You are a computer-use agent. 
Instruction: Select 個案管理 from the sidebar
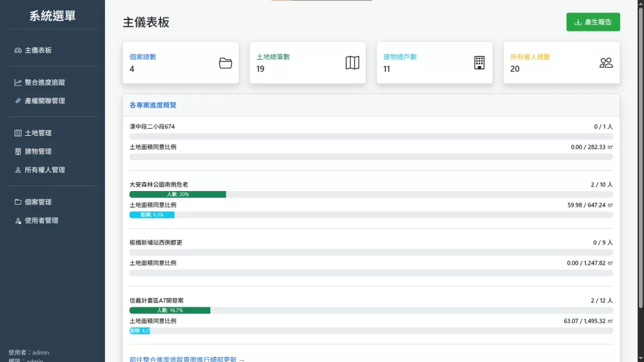pos(38,202)
